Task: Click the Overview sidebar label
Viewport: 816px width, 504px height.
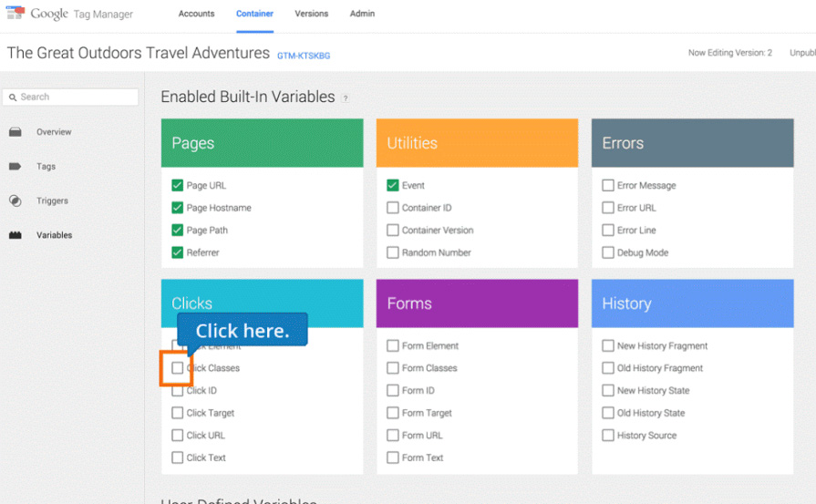Action: coord(54,132)
